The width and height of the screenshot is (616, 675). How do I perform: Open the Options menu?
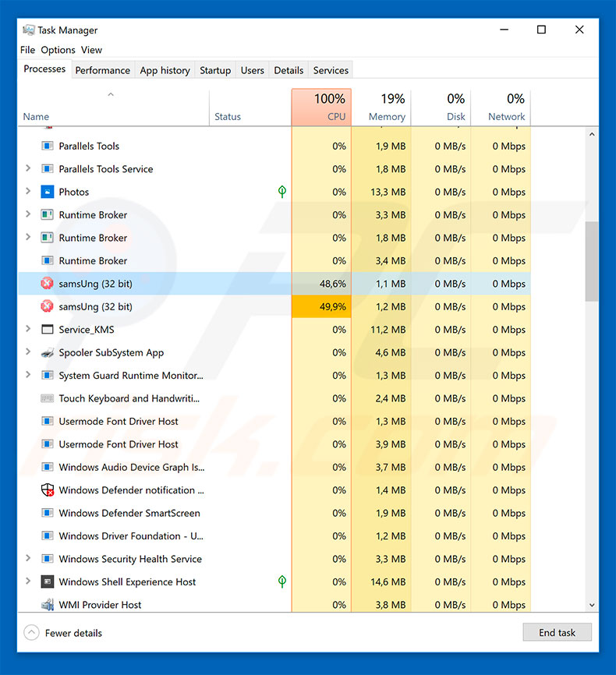58,50
